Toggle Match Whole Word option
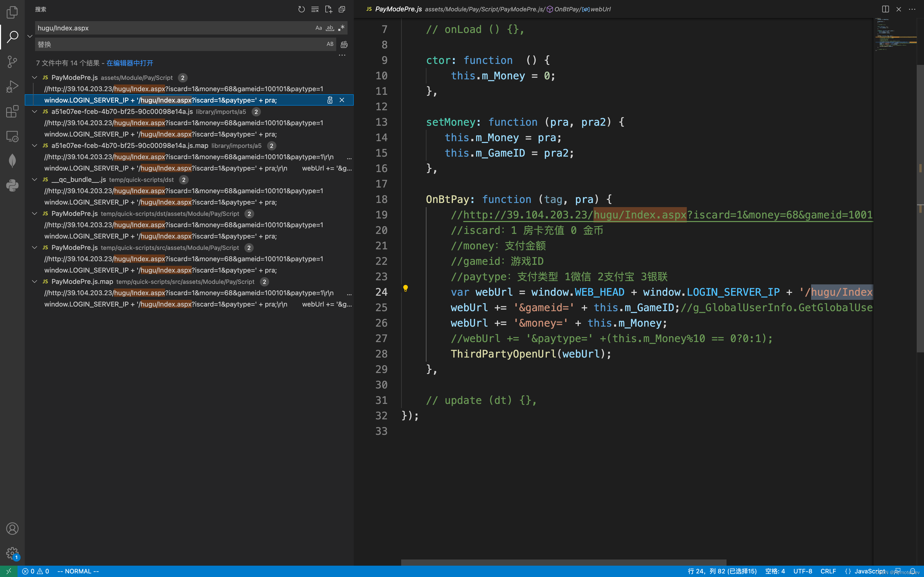This screenshot has height=577, width=924. coord(330,28)
